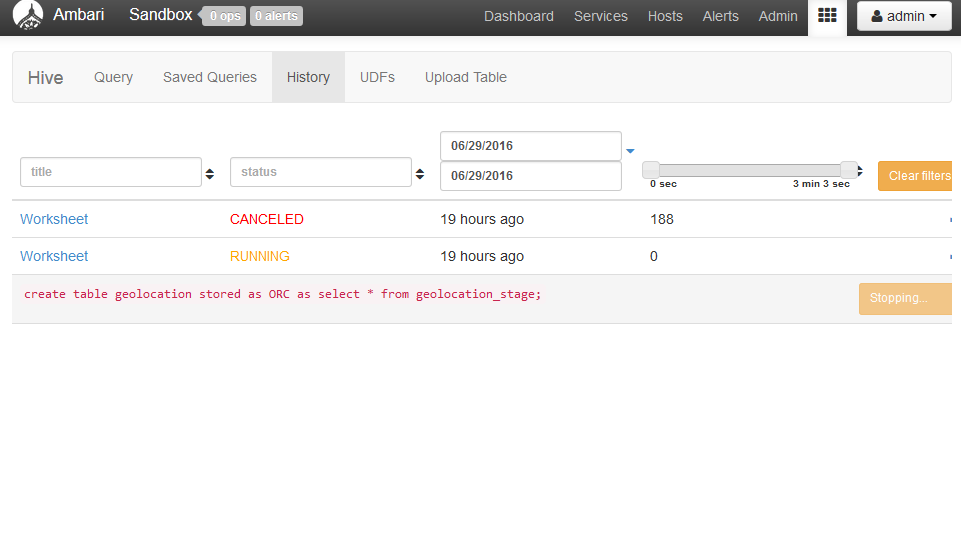Click the duration value 188
This screenshot has height=560, width=961.
tap(662, 219)
